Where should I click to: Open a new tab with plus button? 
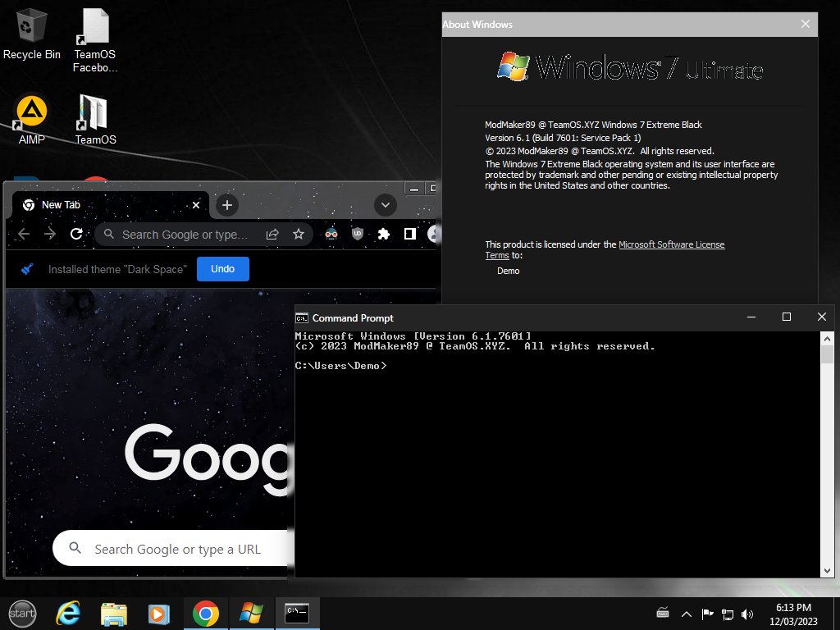click(x=227, y=205)
